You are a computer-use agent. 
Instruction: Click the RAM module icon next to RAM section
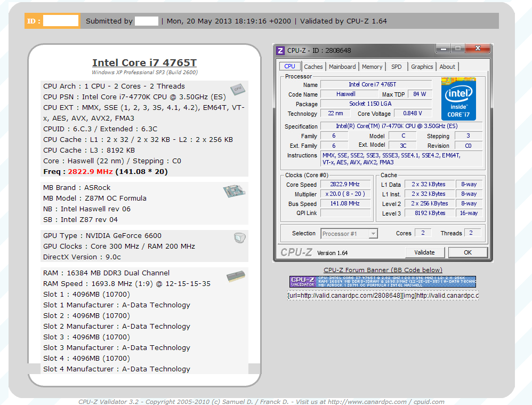[236, 277]
